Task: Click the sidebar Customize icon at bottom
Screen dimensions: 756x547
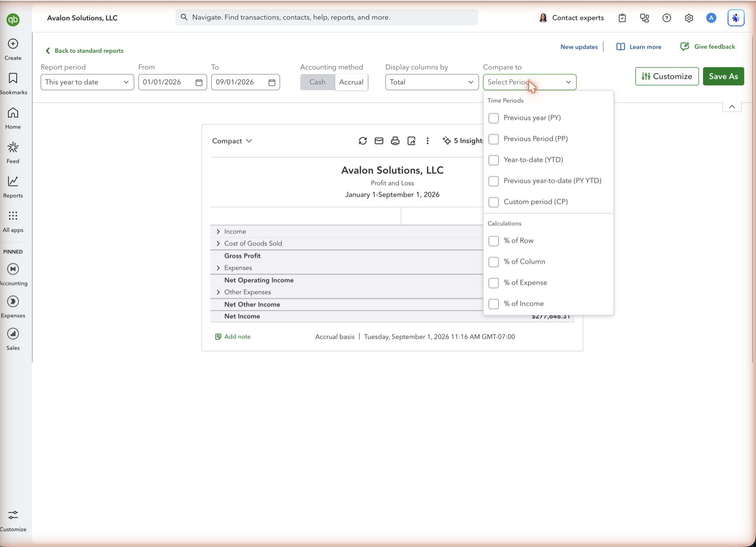Action: (x=13, y=515)
